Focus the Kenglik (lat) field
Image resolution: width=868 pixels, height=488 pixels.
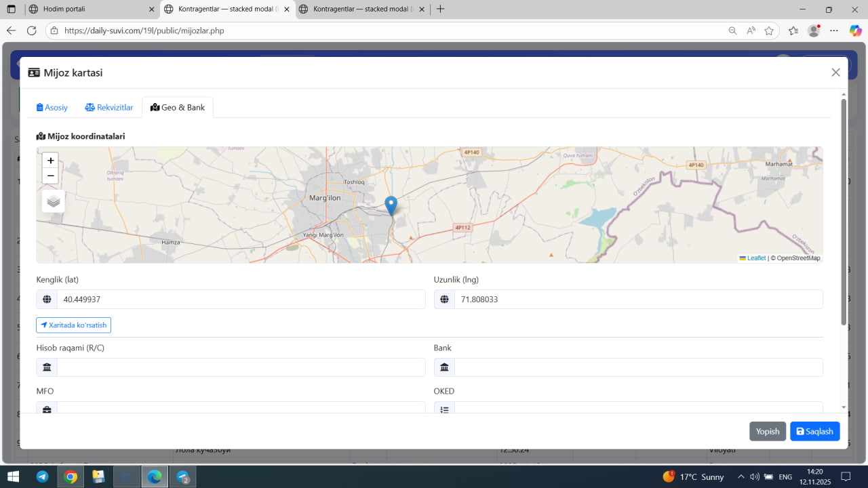241,300
